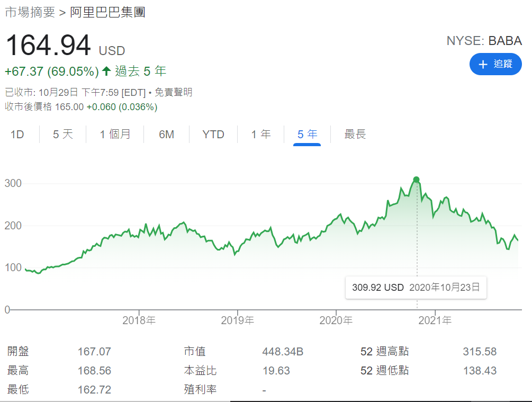Click the blue 追蹤 follow button

pos(495,64)
